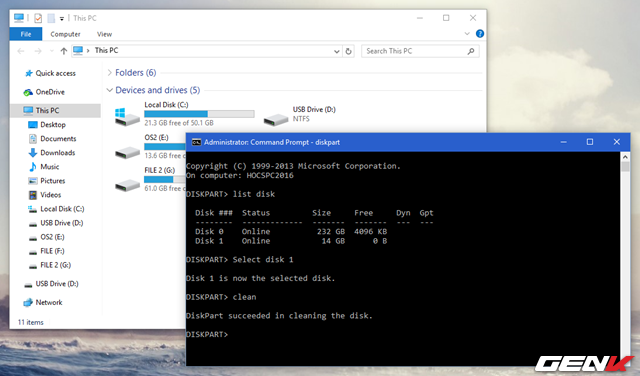Select the USB Drive (D:) root entry above Network
The width and height of the screenshot is (640, 376).
[x=57, y=283]
